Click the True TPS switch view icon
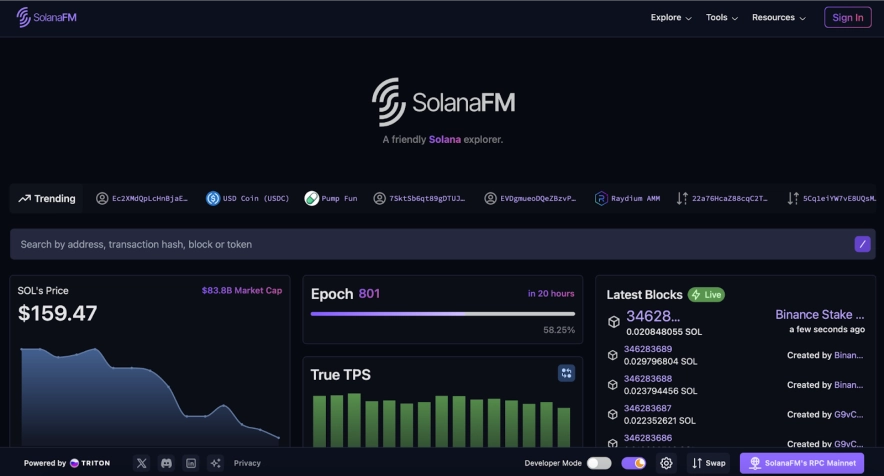Image resolution: width=884 pixels, height=476 pixels. (566, 373)
